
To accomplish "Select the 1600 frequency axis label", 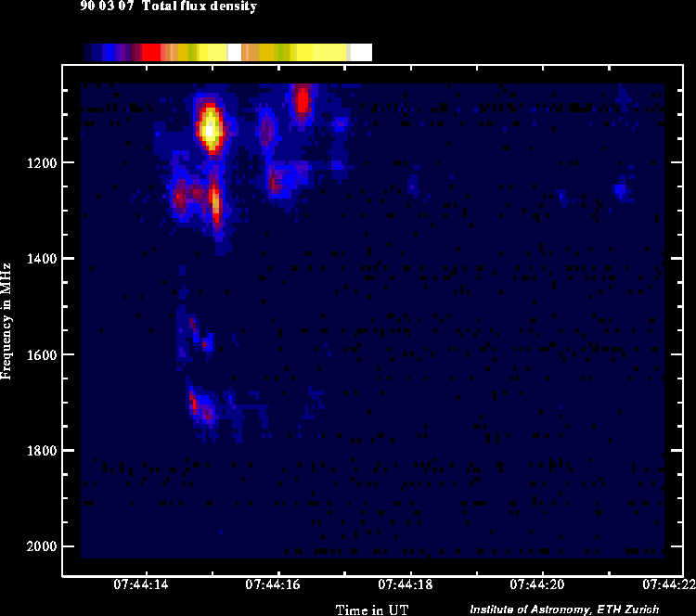I will [42, 354].
